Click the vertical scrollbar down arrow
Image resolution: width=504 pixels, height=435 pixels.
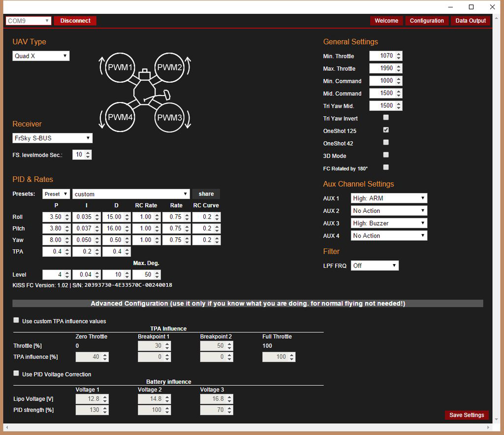(497, 420)
